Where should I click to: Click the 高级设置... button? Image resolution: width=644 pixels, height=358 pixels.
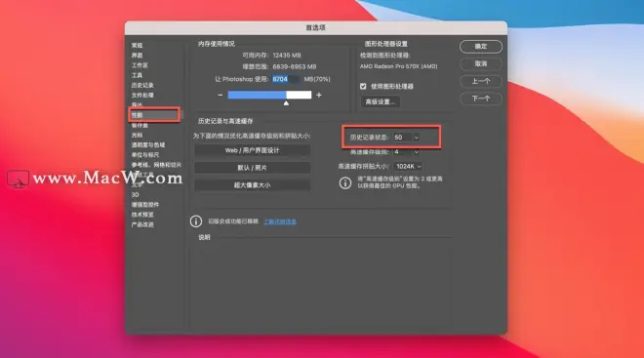[x=381, y=101]
